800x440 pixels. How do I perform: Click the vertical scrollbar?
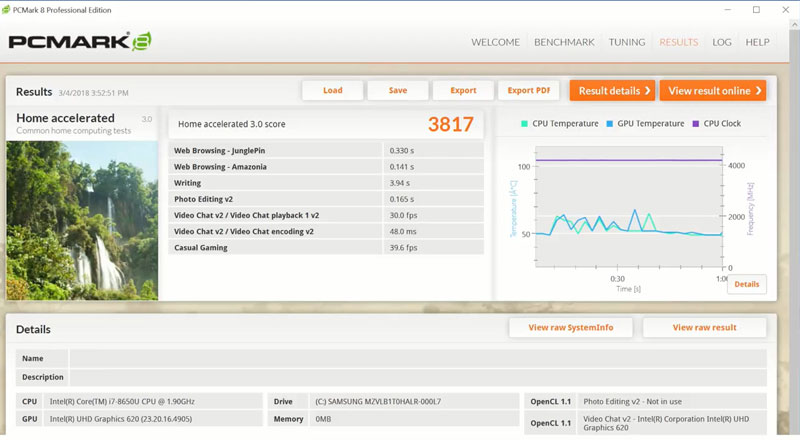(794, 225)
